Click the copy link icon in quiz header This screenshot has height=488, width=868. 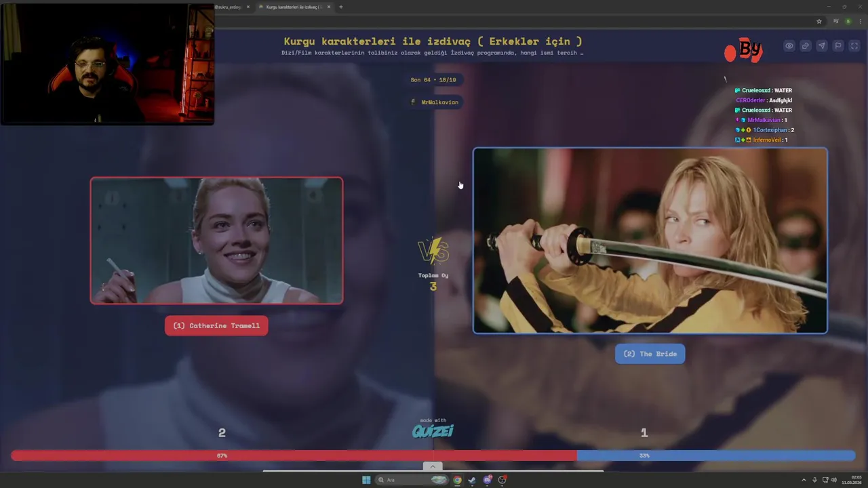click(805, 46)
